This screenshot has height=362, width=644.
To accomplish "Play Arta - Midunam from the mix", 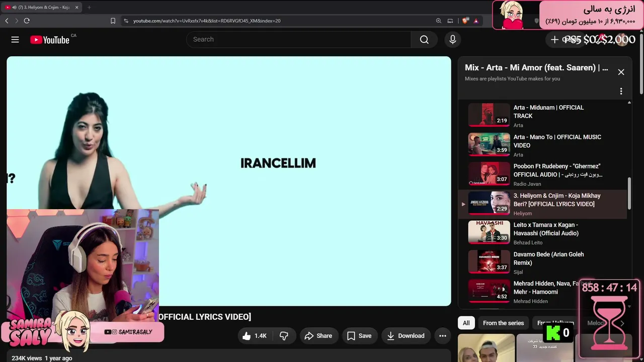I will (543, 116).
